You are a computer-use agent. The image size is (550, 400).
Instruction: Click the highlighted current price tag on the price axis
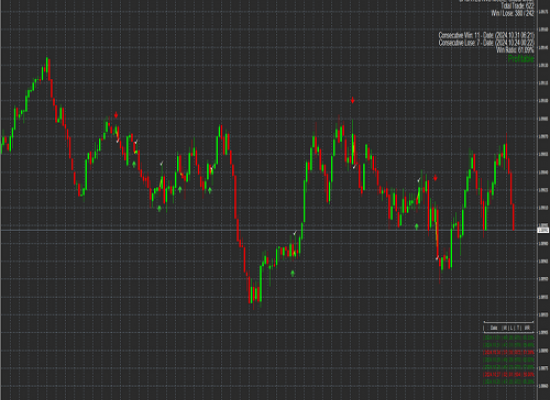pyautogui.click(x=543, y=230)
